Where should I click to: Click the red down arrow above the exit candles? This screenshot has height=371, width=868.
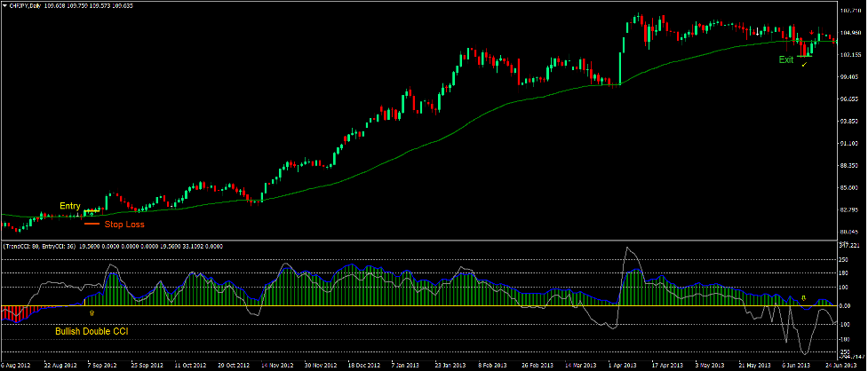click(x=810, y=32)
